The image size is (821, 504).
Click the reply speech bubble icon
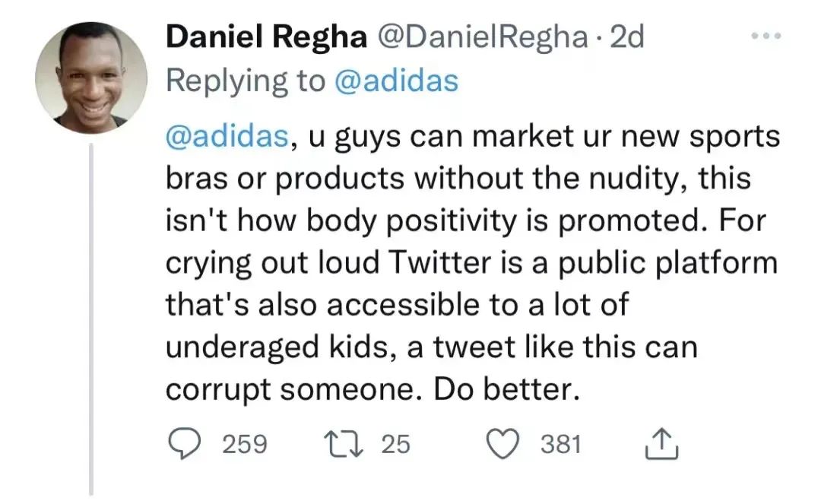pos(182,443)
